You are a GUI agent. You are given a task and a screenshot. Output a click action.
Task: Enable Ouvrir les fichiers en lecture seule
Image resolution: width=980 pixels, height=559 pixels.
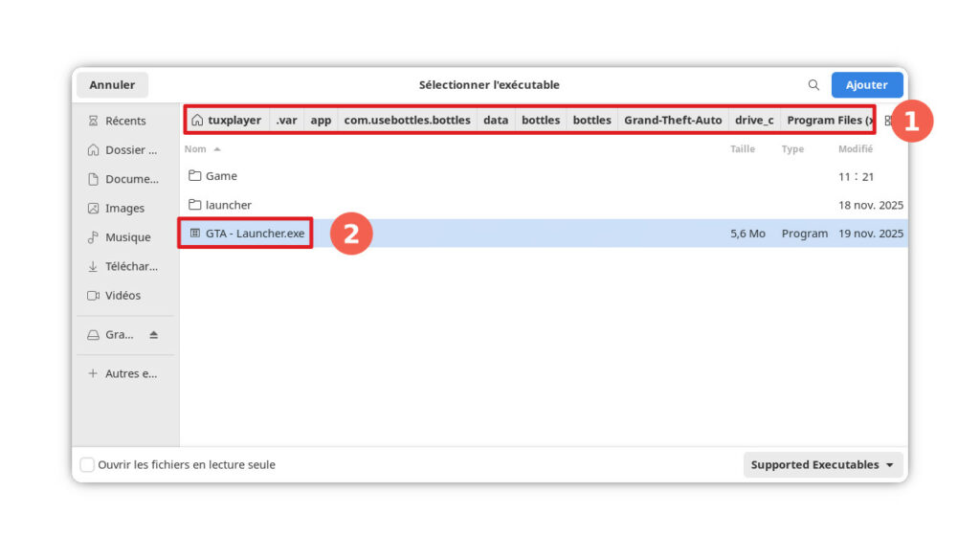pyautogui.click(x=87, y=465)
